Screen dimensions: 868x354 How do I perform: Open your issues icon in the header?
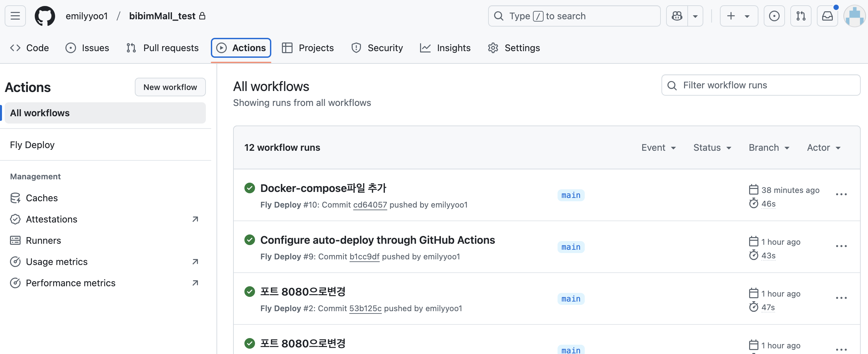(x=774, y=16)
